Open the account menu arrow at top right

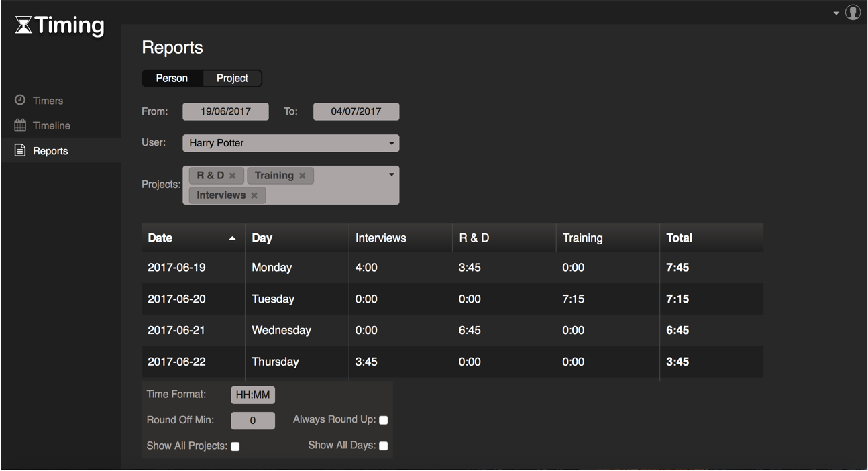pos(836,13)
